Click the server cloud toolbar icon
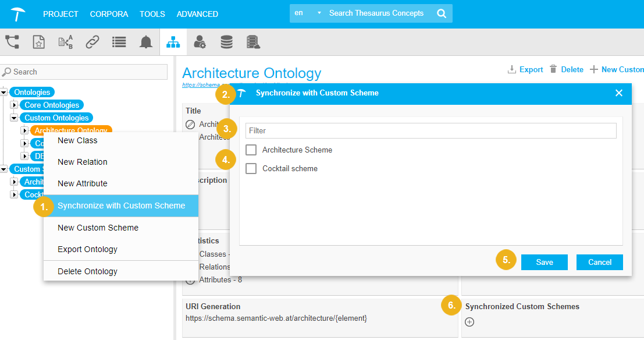This screenshot has height=340, width=644. (253, 42)
